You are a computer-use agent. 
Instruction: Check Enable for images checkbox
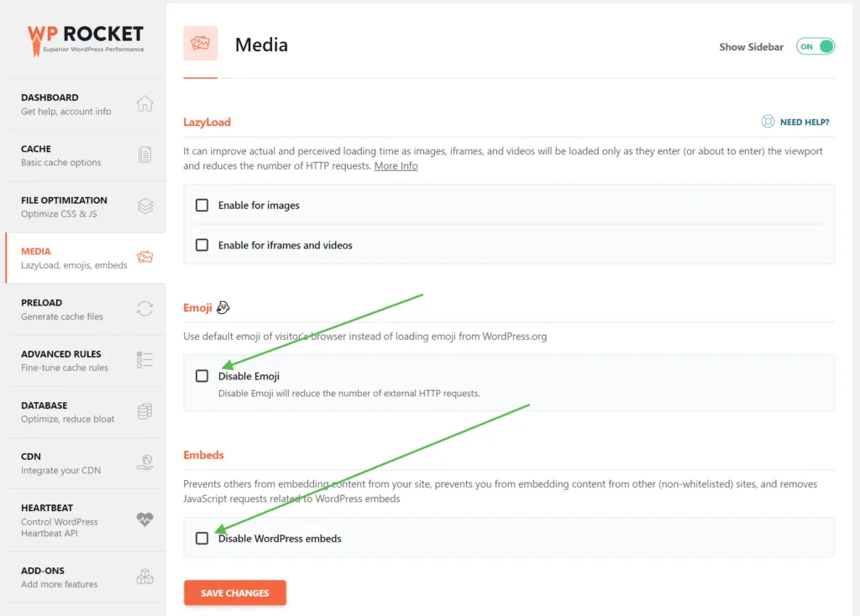[202, 205]
